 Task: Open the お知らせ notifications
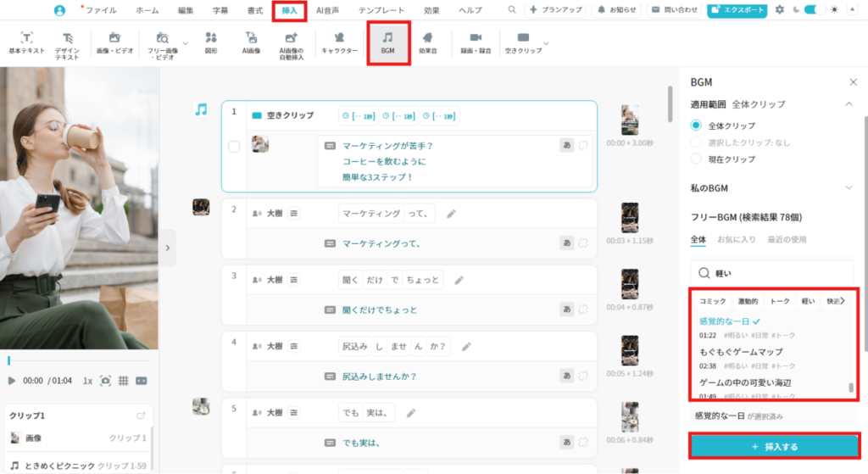[617, 9]
